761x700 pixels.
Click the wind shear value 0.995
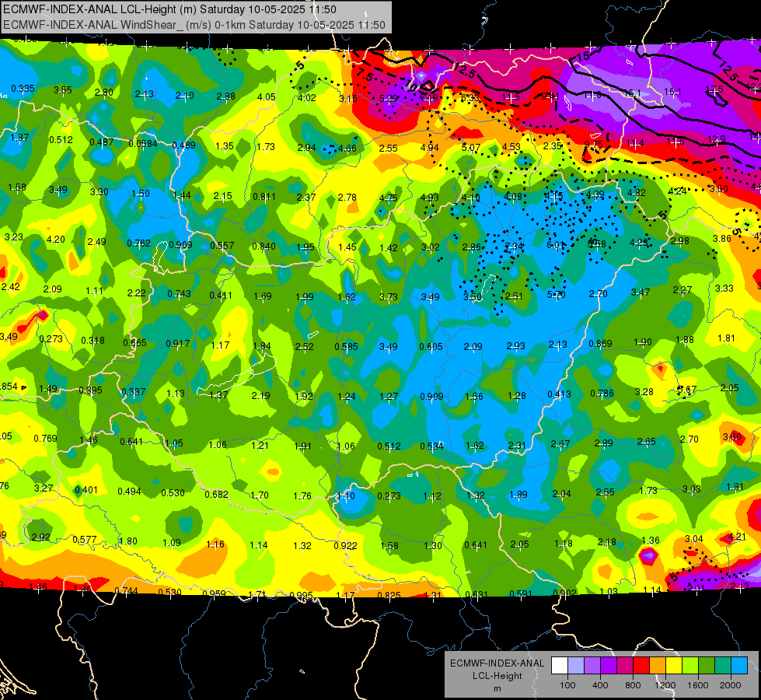coord(301,596)
